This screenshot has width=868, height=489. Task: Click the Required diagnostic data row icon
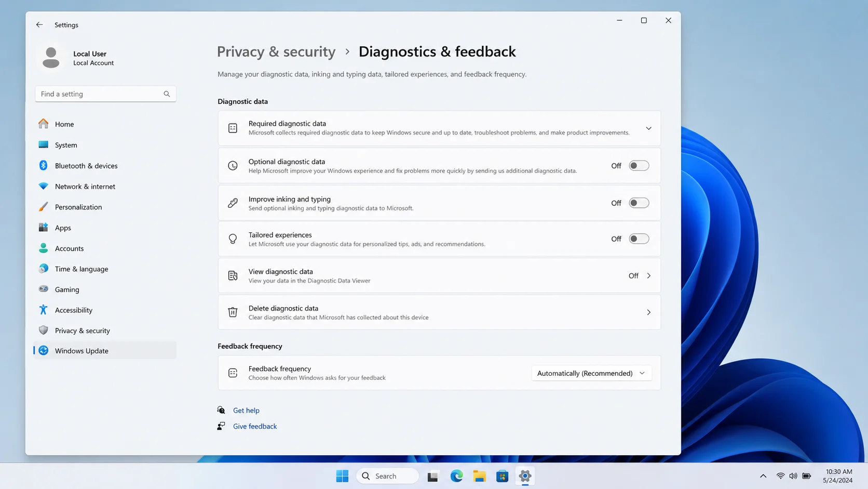coord(233,128)
